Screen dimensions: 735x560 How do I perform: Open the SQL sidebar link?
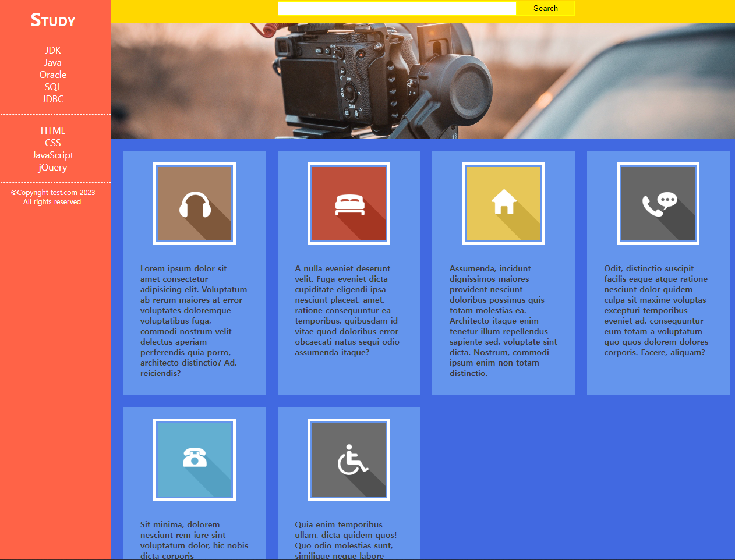(x=53, y=87)
